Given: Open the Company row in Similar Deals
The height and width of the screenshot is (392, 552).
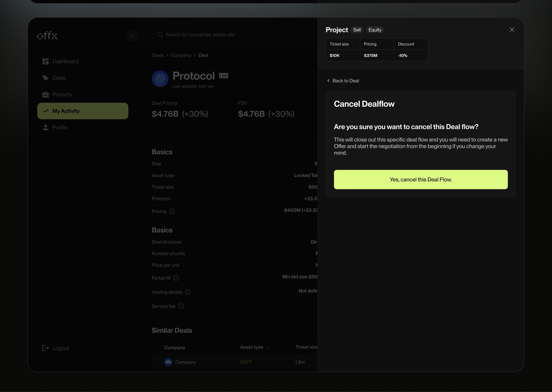Looking at the screenshot, I should click(185, 362).
